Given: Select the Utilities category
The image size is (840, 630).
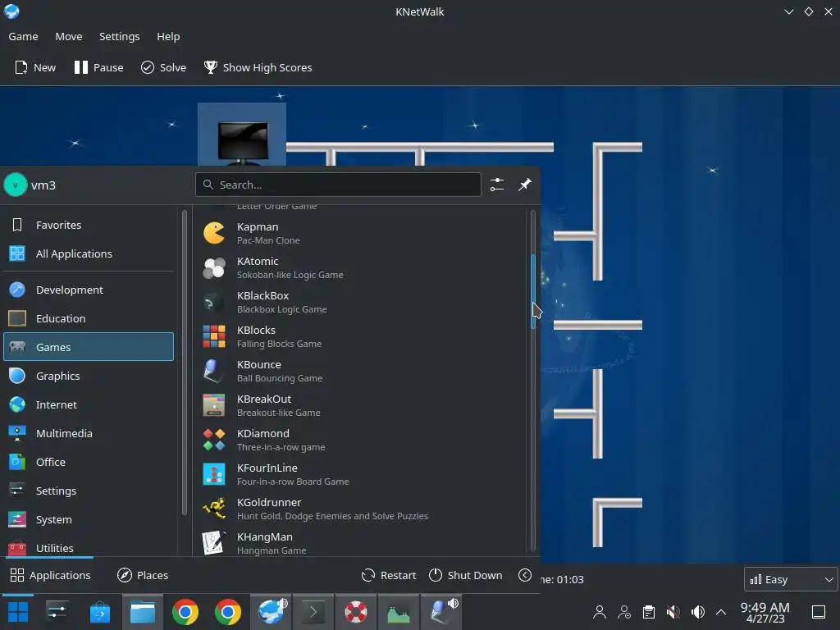Looking at the screenshot, I should pos(89,547).
